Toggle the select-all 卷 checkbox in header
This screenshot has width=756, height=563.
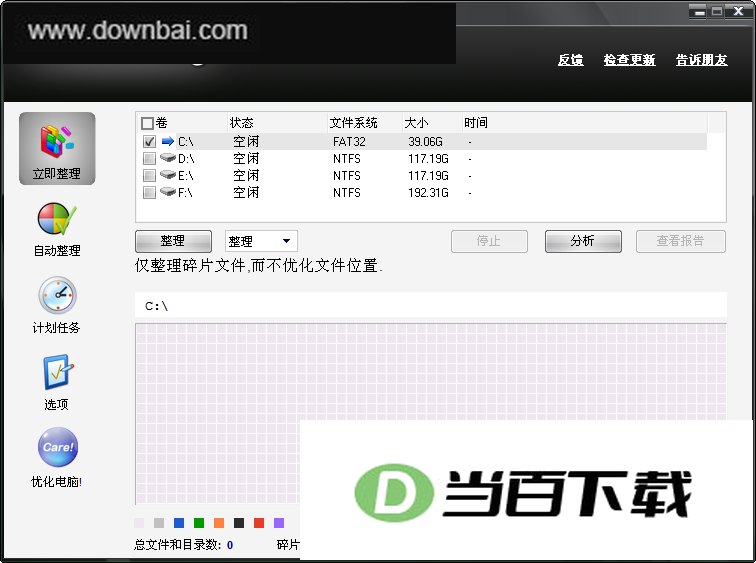[147, 123]
